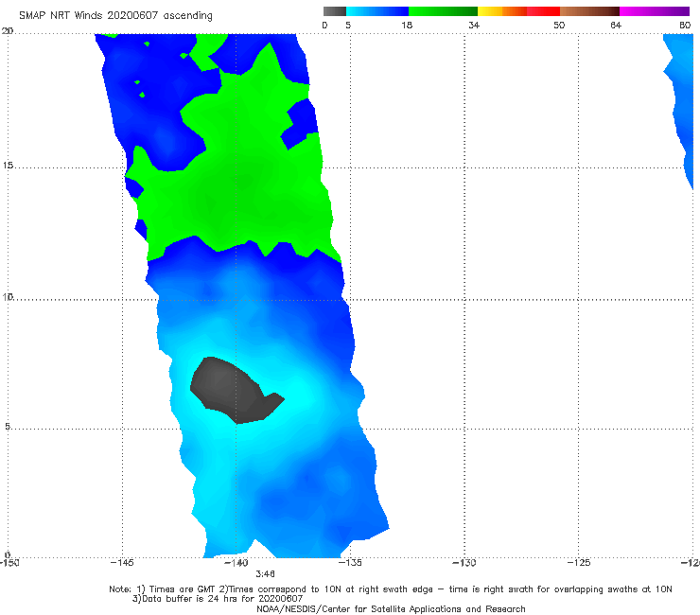Click the magenta-purple segment of the color bar

click(655, 11)
